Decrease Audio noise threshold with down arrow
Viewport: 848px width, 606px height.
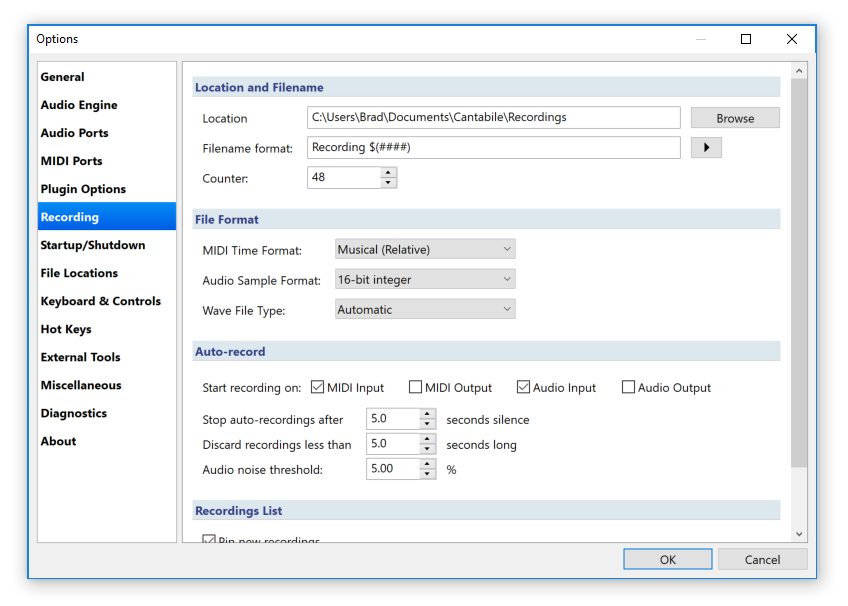(x=427, y=474)
